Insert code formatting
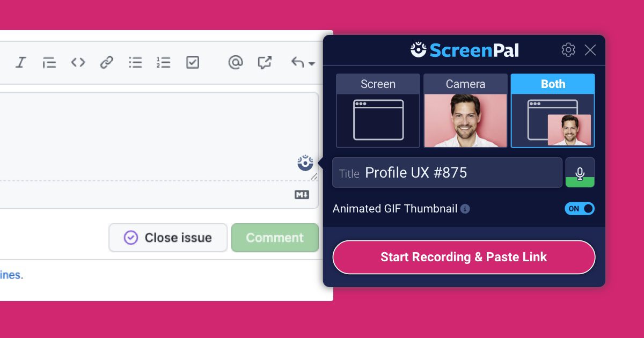Image resolution: width=644 pixels, height=338 pixels. click(x=78, y=62)
